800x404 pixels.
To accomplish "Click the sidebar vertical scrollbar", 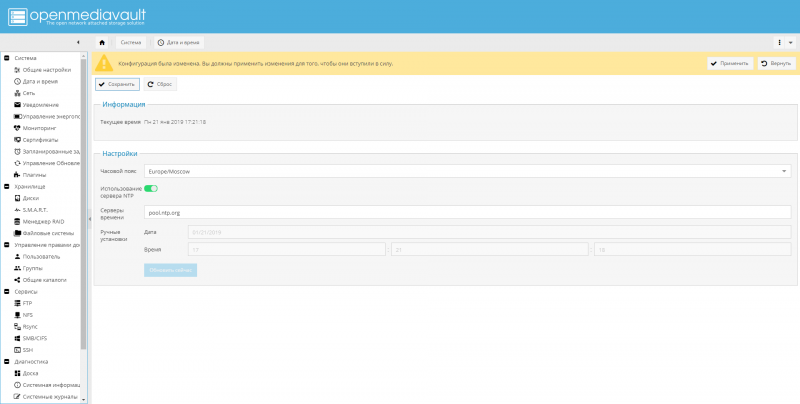I will [84, 204].
